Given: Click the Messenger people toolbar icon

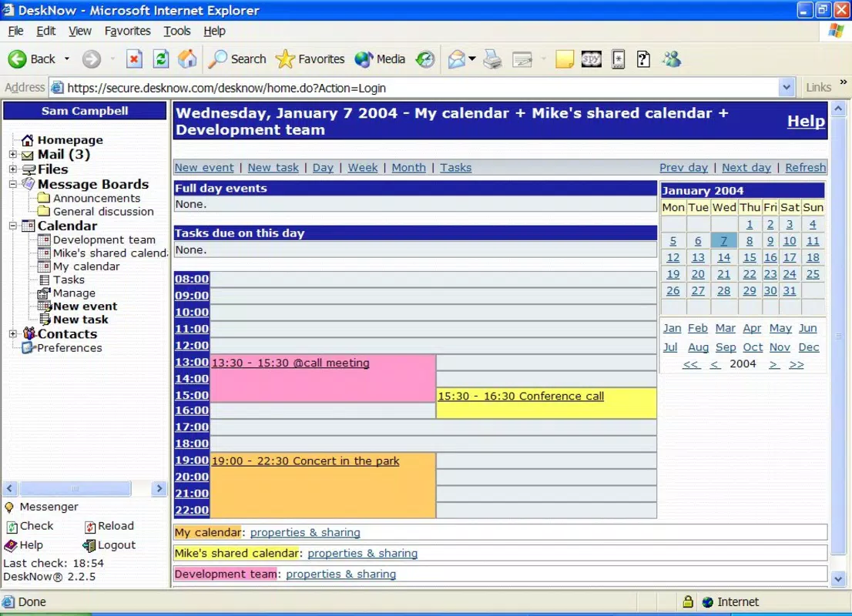Looking at the screenshot, I should click(671, 59).
